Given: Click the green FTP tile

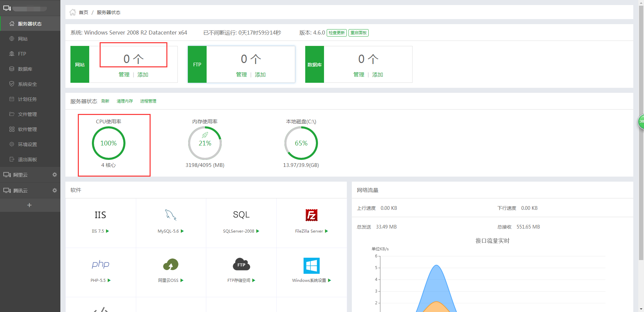Looking at the screenshot, I should click(197, 64).
